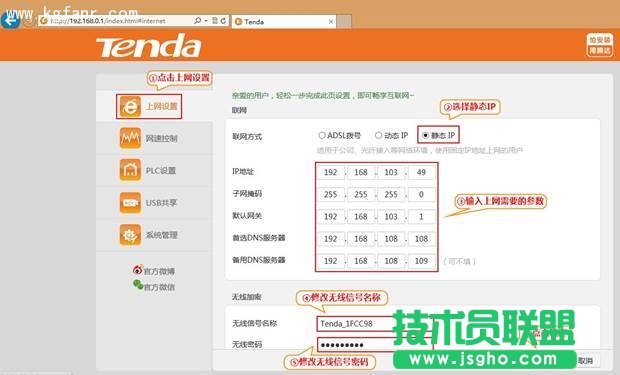
Task: Click the 备用DNS服务器 label
Action: coord(259,260)
